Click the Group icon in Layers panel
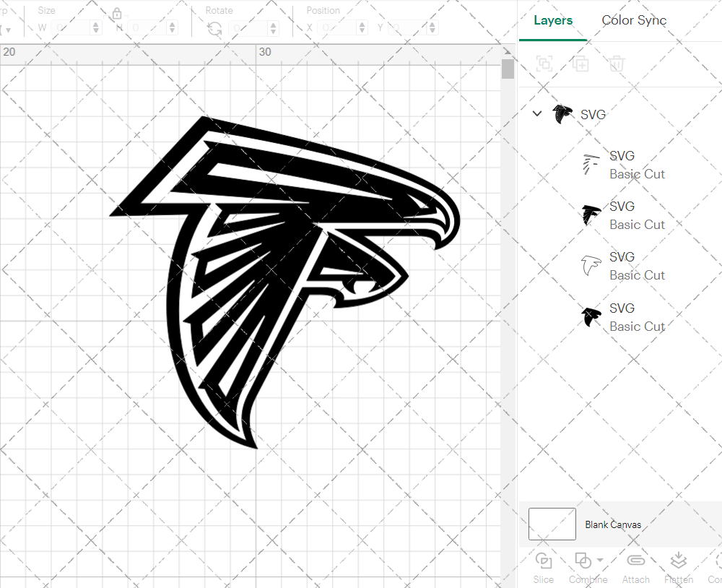 (x=544, y=64)
